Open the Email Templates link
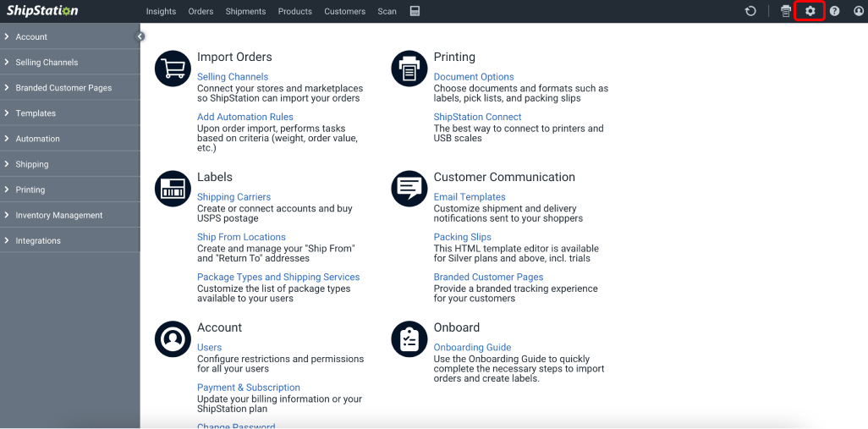 pyautogui.click(x=470, y=197)
